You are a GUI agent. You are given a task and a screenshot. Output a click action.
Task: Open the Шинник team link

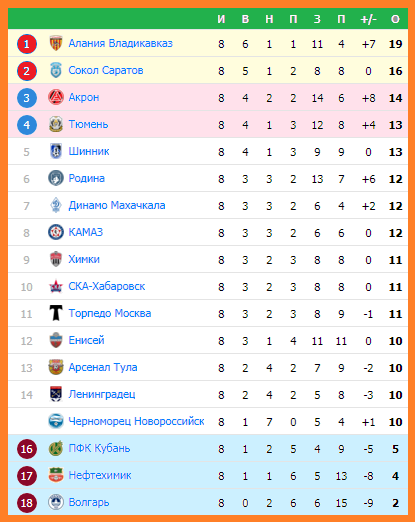(89, 151)
